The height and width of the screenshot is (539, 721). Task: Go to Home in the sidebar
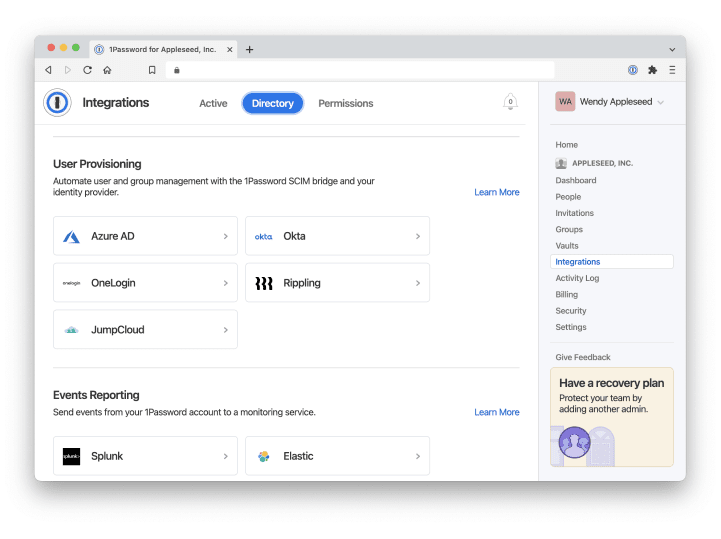[566, 145]
